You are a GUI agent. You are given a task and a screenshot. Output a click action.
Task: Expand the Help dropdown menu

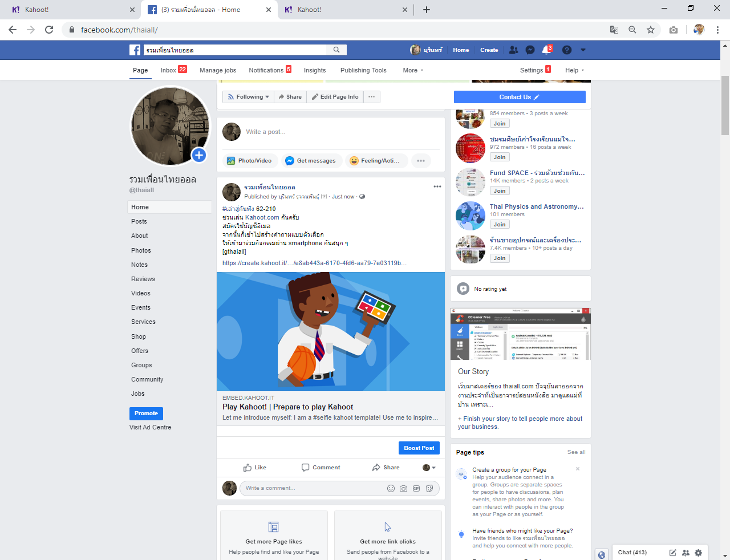tap(574, 70)
